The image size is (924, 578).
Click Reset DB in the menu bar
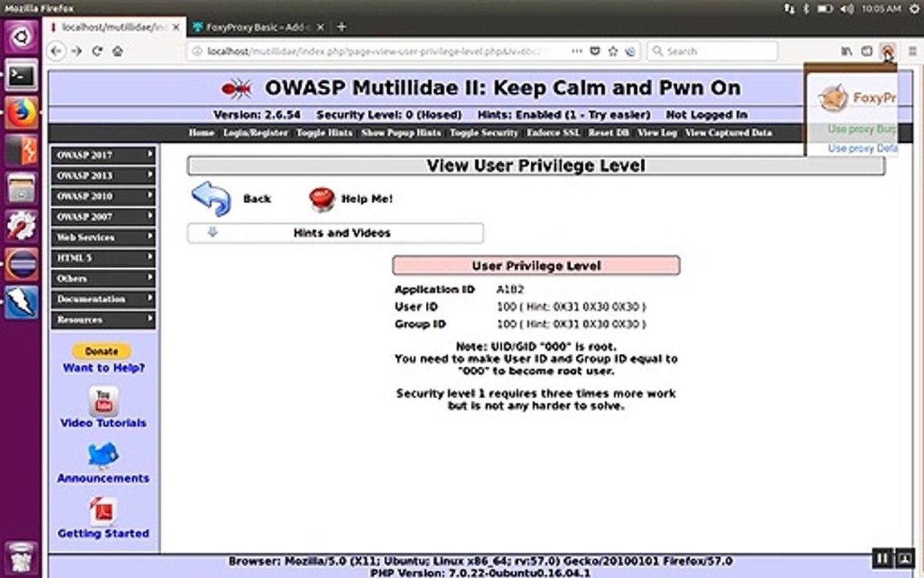(609, 132)
